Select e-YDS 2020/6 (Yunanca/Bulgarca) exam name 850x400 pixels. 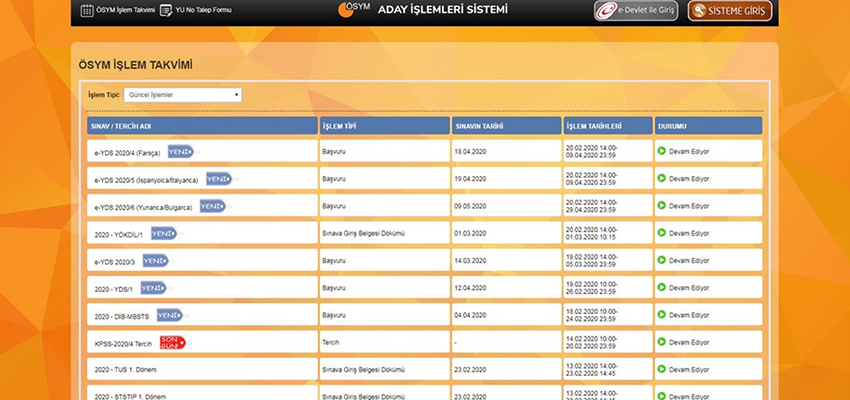click(x=143, y=208)
